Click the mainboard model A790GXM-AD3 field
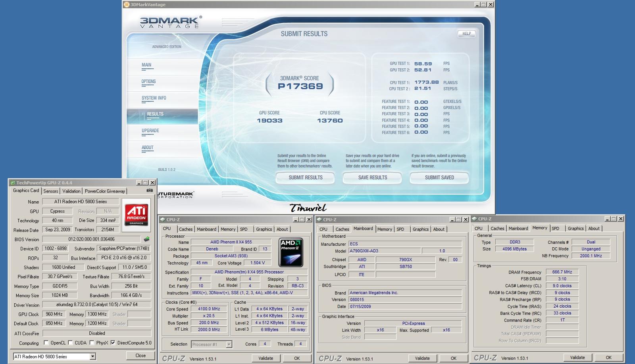This screenshot has height=364, width=635. click(385, 251)
